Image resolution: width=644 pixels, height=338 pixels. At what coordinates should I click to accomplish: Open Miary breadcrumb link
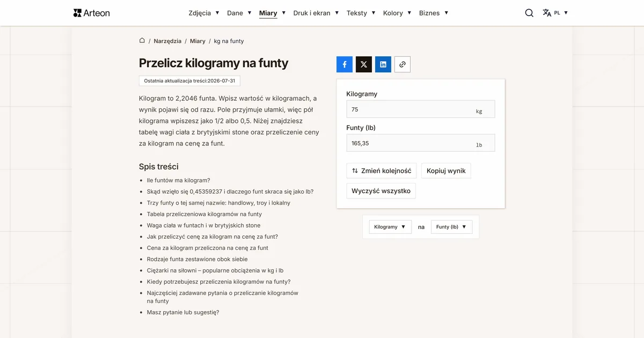(x=197, y=41)
